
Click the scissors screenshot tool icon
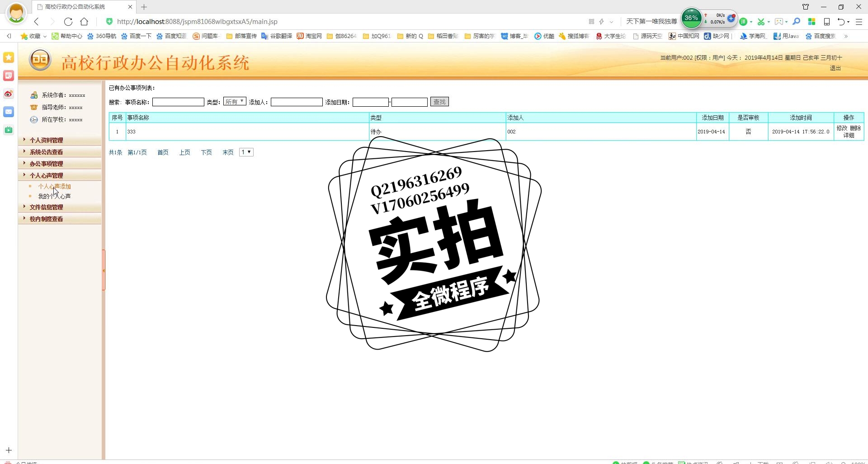pyautogui.click(x=761, y=21)
